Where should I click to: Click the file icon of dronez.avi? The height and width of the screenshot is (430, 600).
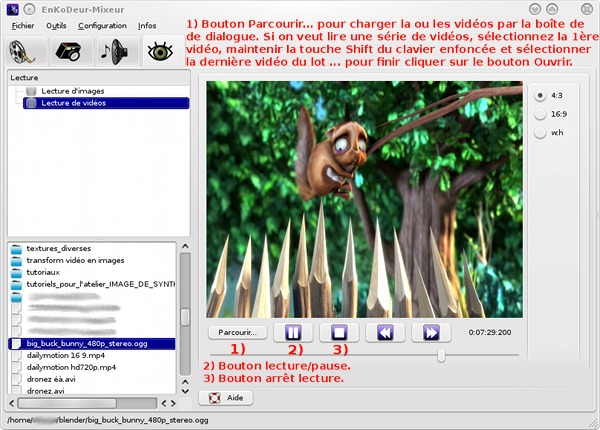coord(16,391)
